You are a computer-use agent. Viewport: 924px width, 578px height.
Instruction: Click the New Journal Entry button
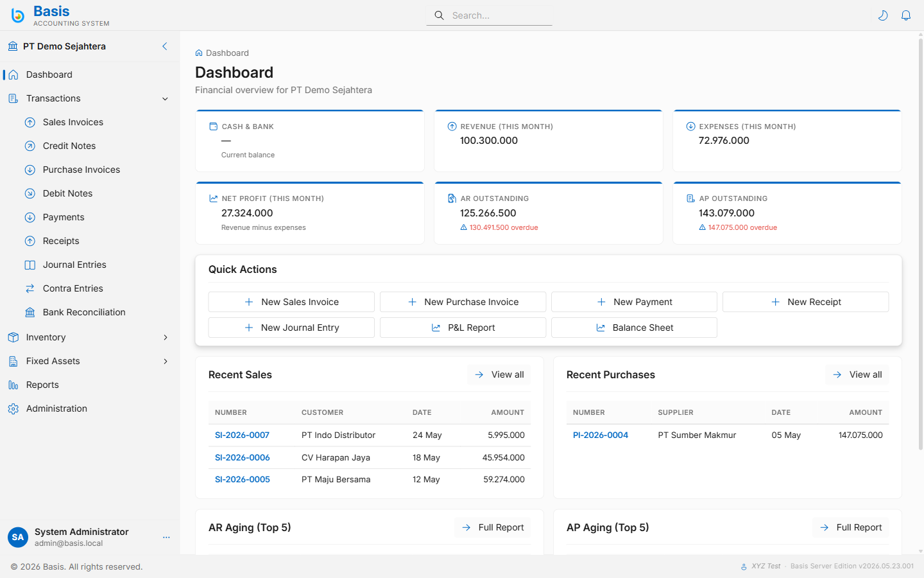[291, 328]
